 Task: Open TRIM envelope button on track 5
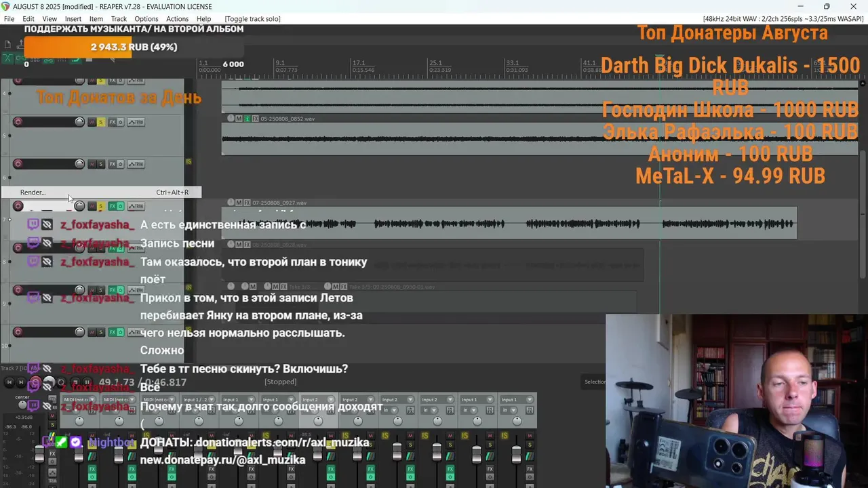[136, 122]
